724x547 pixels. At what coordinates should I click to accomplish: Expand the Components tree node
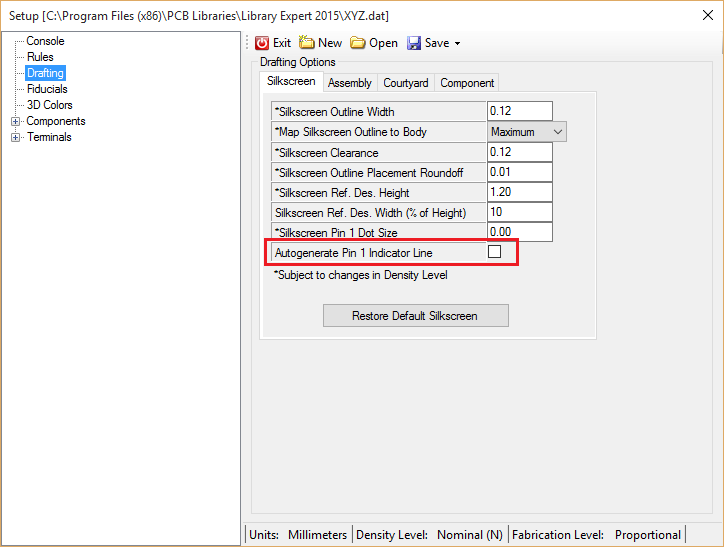15,121
